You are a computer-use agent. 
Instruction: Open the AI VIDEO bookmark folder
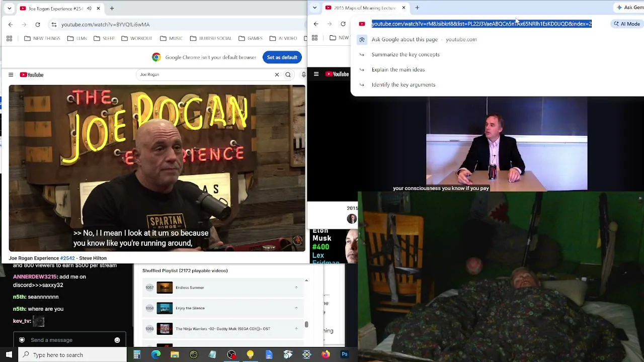(x=283, y=38)
